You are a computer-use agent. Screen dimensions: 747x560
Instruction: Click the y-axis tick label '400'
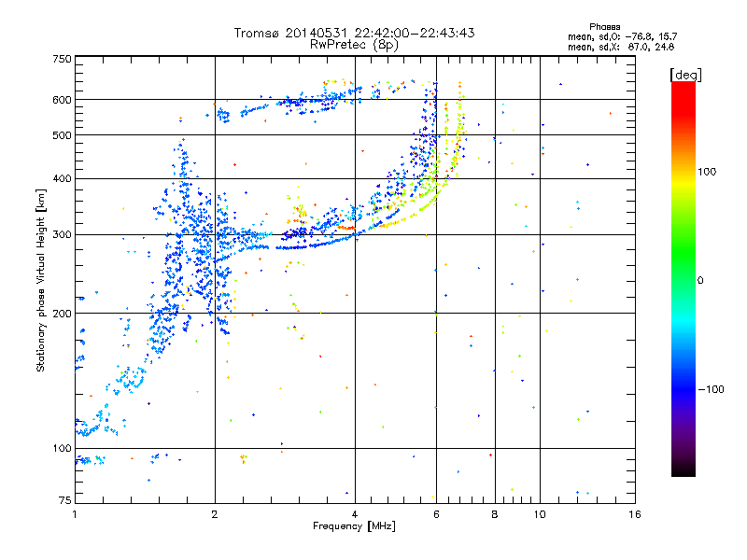(62, 178)
